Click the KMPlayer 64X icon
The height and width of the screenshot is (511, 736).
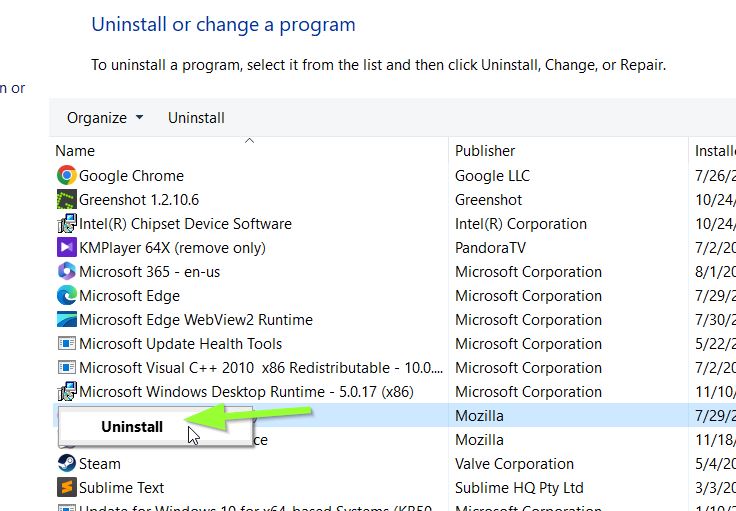[x=67, y=247]
